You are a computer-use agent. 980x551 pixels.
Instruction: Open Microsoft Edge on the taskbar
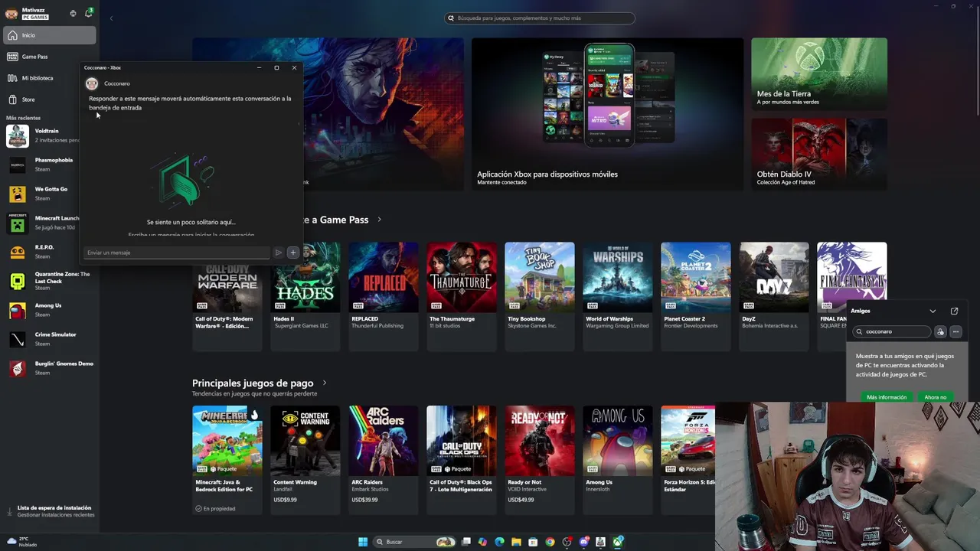pyautogui.click(x=499, y=542)
